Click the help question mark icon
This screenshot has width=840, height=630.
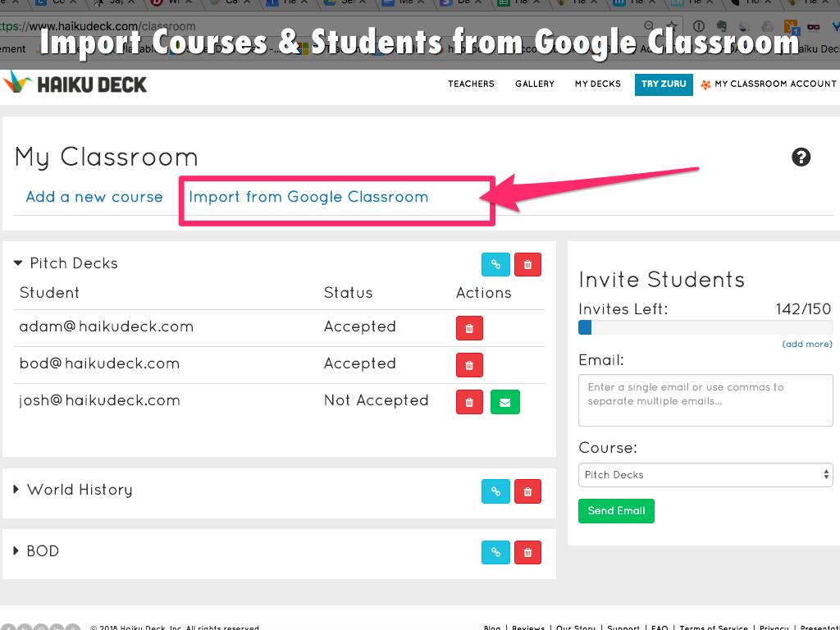click(801, 157)
